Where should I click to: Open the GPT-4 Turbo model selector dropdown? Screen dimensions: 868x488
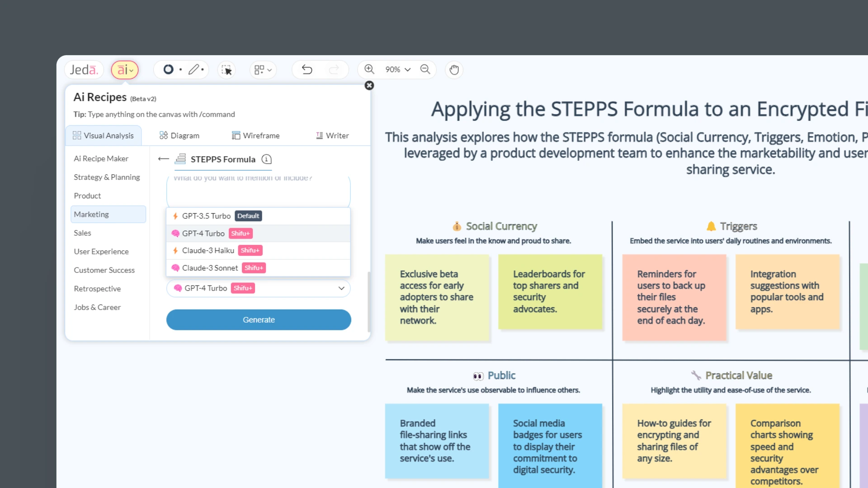coord(258,288)
